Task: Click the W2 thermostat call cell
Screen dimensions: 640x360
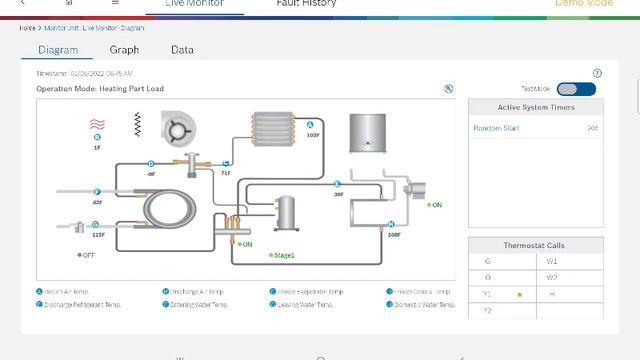Action: click(x=570, y=278)
